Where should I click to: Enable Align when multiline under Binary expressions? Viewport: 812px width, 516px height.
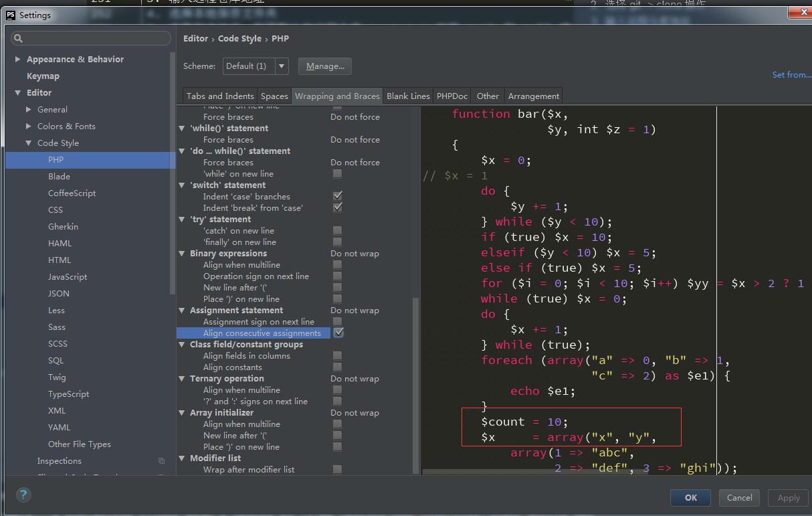click(x=337, y=264)
